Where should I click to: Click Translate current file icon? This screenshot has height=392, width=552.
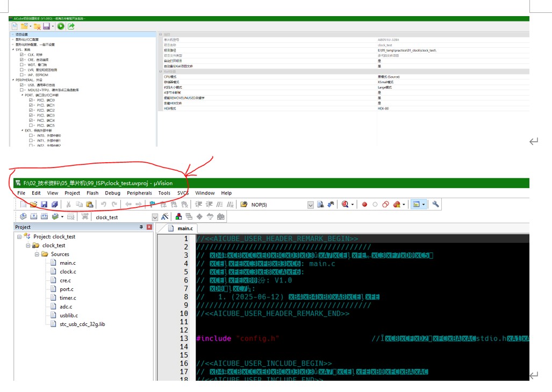coord(23,217)
